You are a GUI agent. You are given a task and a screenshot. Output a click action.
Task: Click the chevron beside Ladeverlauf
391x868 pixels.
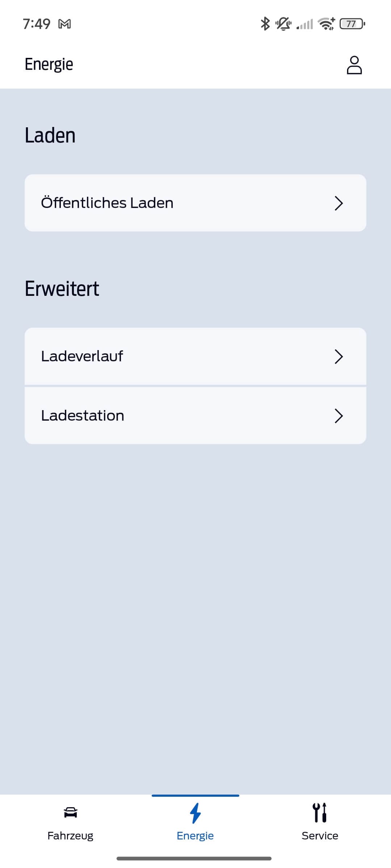(339, 357)
